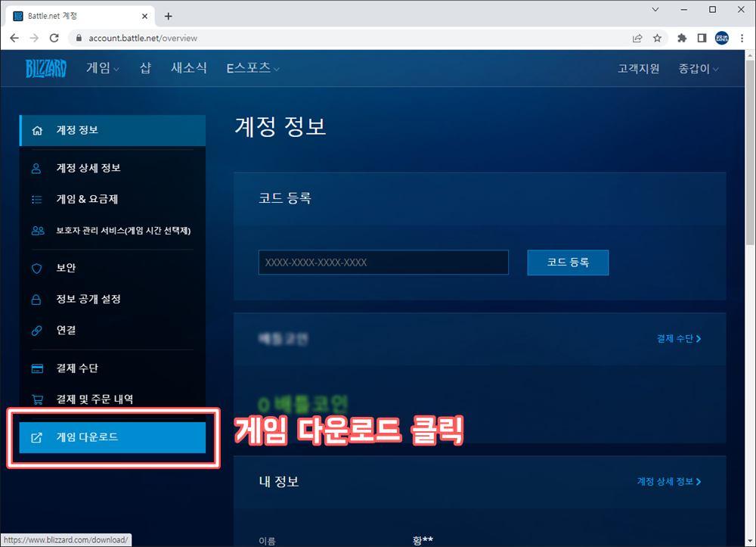Click the XXXX-XXXX-XXXX-XXXX code input field
Viewport: 756px width, 547px height.
pyautogui.click(x=383, y=263)
